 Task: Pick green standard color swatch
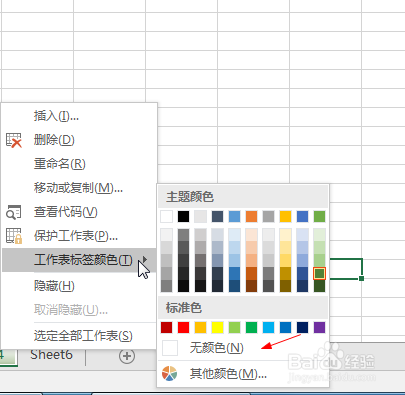tap(252, 327)
